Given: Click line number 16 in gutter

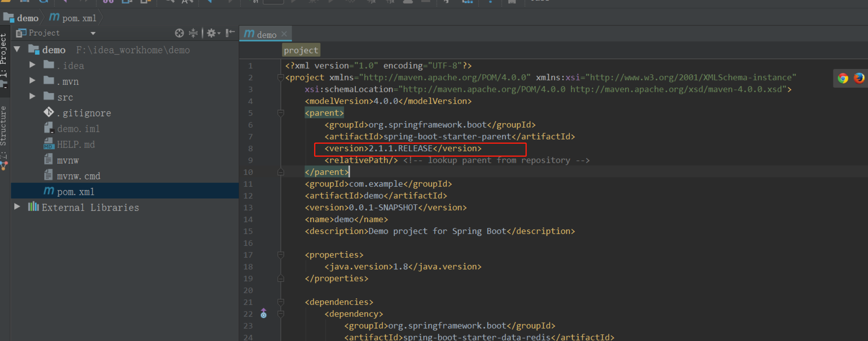Looking at the screenshot, I should 248,243.
